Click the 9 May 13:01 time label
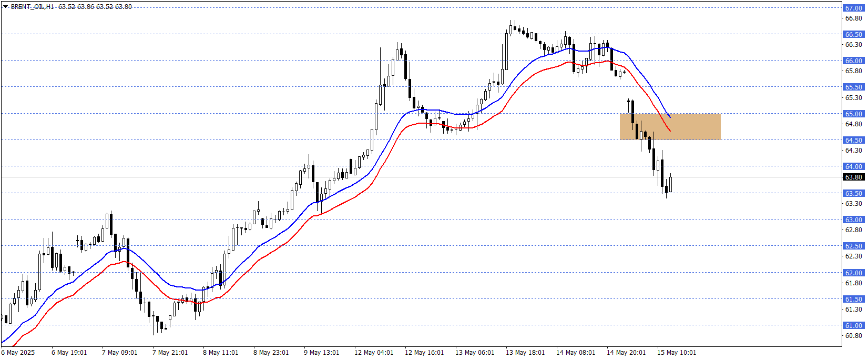This screenshot has height=359, width=868. (x=322, y=353)
